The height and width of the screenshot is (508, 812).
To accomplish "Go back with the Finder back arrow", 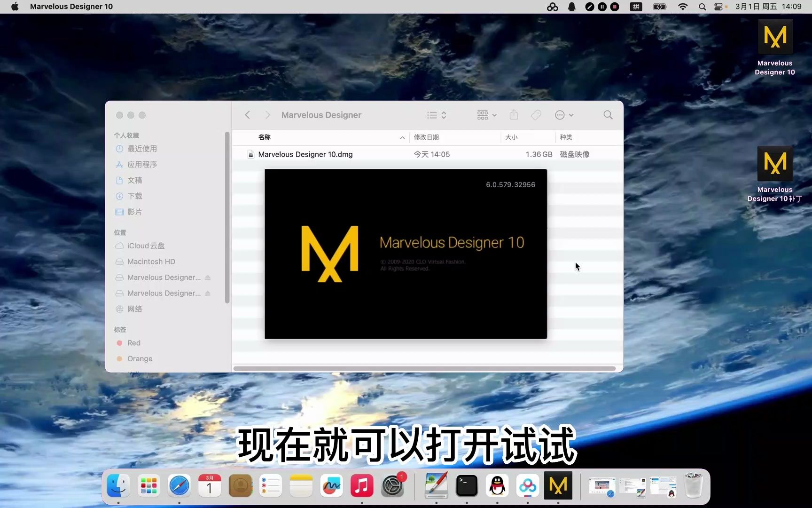I will 248,115.
